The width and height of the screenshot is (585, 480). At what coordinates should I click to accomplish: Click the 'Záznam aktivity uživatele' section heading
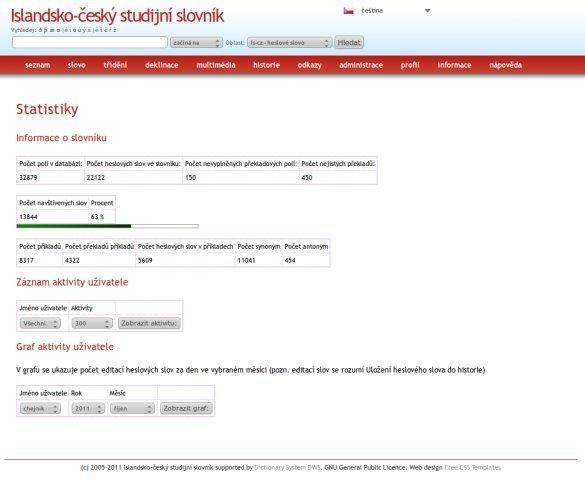click(x=72, y=282)
